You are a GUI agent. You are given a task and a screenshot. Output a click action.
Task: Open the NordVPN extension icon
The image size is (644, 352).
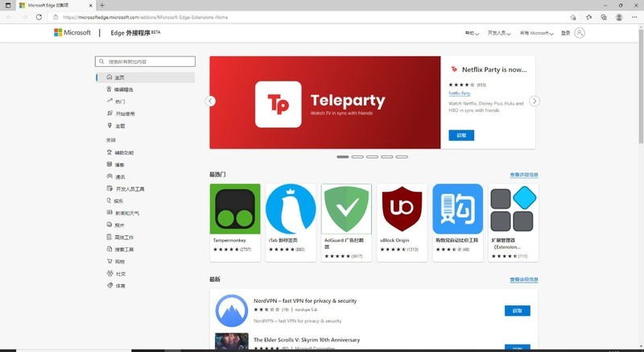pos(232,310)
